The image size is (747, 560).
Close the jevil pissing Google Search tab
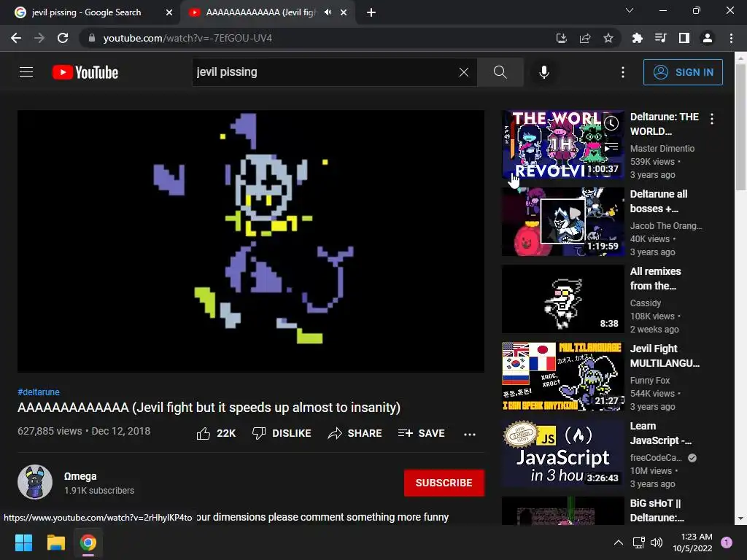pyautogui.click(x=169, y=12)
